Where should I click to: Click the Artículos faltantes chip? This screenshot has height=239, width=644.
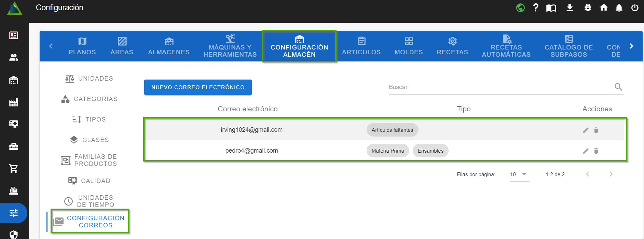pos(392,130)
